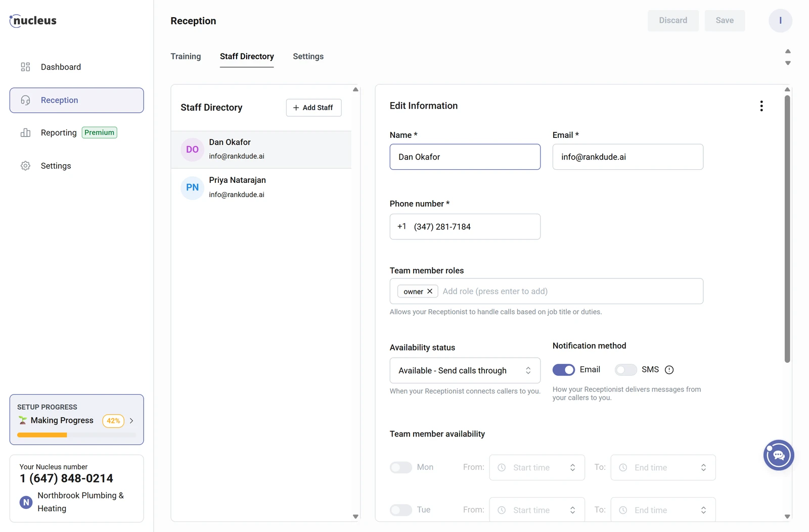The height and width of the screenshot is (532, 809).
Task: Open the chat support bubble
Action: tap(779, 455)
